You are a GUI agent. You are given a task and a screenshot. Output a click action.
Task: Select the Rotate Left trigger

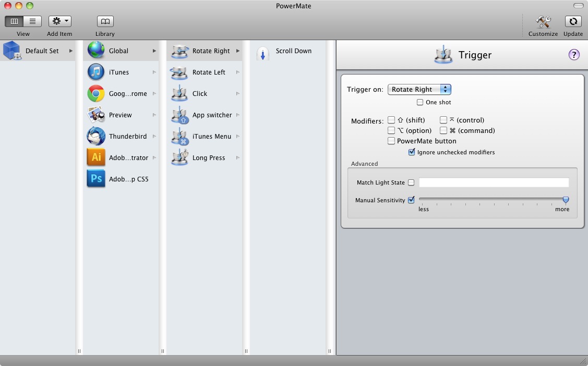tap(204, 72)
